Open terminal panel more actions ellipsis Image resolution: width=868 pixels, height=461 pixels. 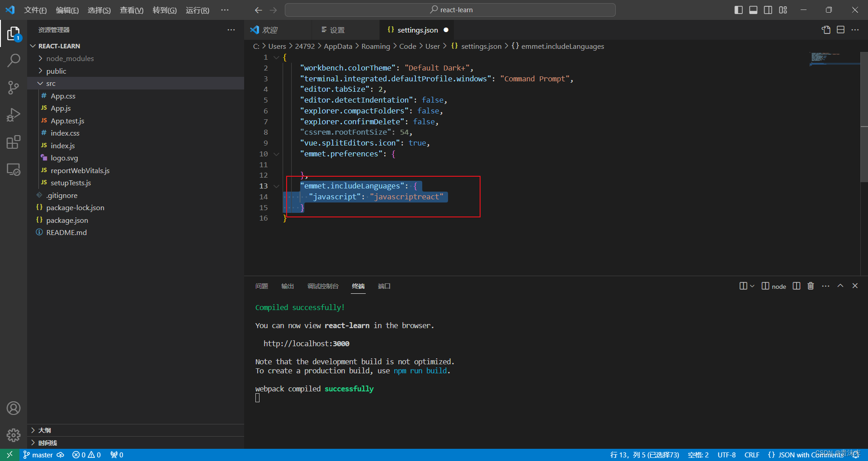pos(826,286)
